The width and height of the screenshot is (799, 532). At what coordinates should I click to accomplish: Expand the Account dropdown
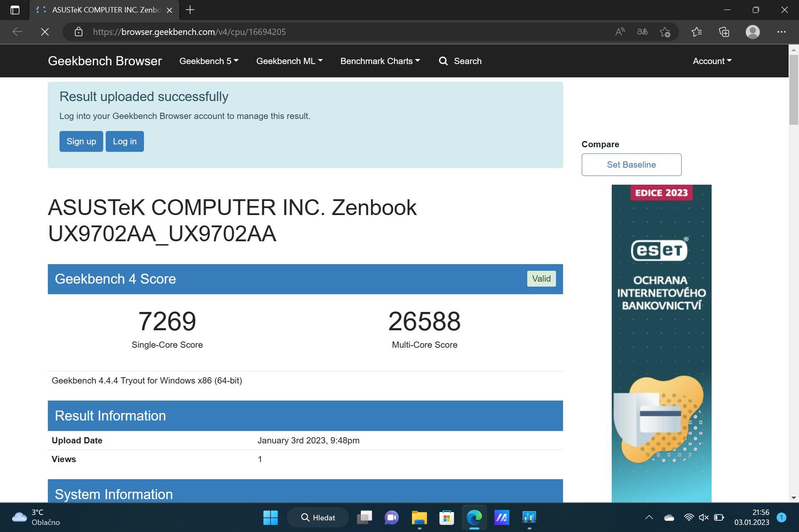click(x=712, y=61)
